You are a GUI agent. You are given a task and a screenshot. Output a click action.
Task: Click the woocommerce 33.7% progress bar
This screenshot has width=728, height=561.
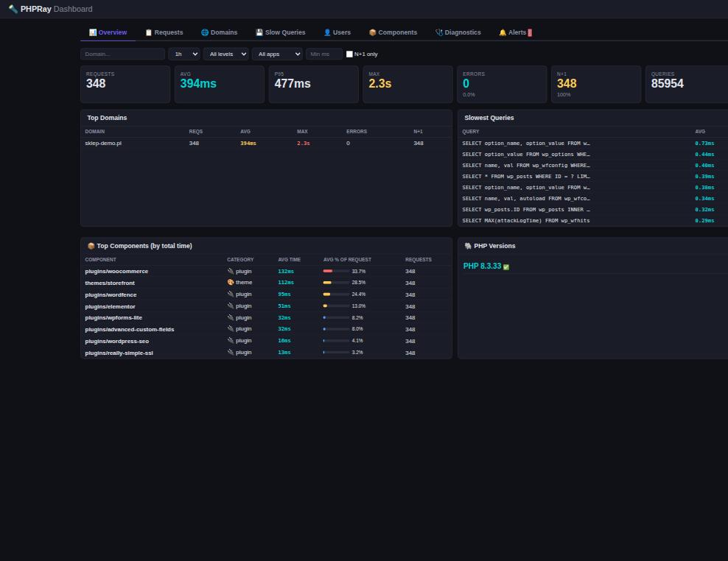pyautogui.click(x=336, y=271)
